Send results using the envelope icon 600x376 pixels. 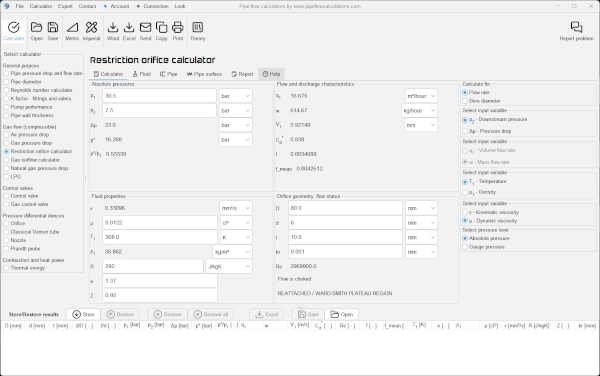tap(145, 27)
